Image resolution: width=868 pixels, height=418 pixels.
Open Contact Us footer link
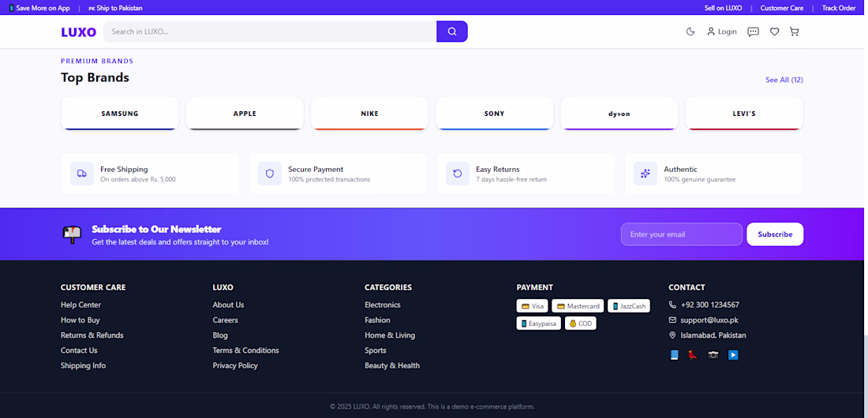click(79, 350)
